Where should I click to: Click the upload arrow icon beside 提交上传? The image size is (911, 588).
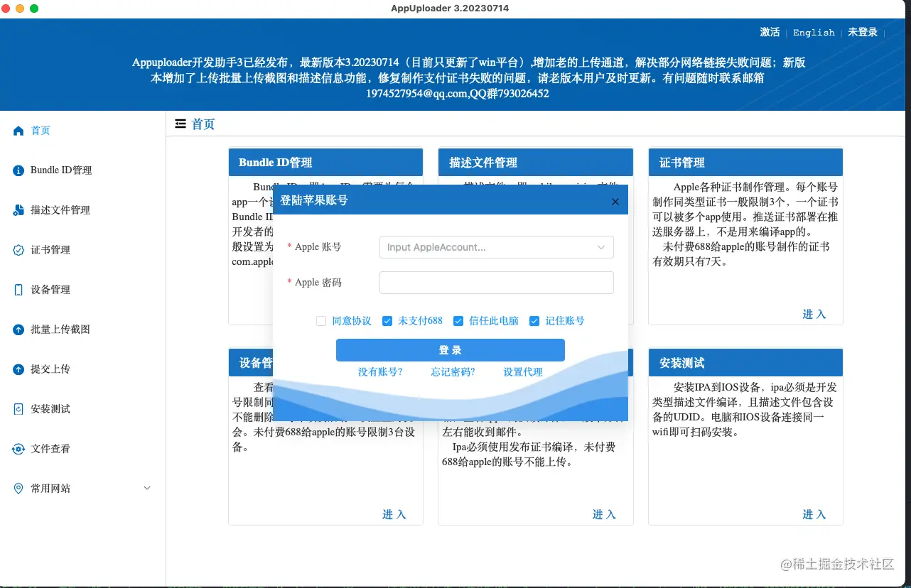(x=18, y=369)
